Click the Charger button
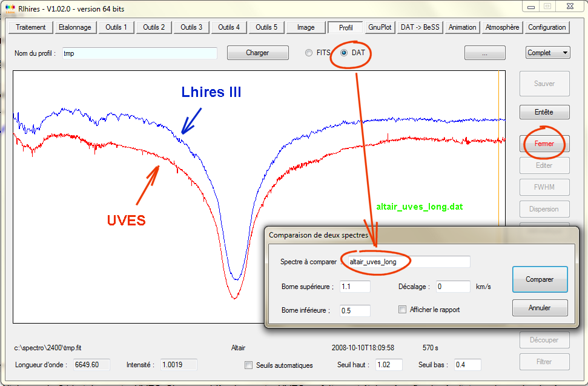The height and width of the screenshot is (386, 588). click(257, 53)
